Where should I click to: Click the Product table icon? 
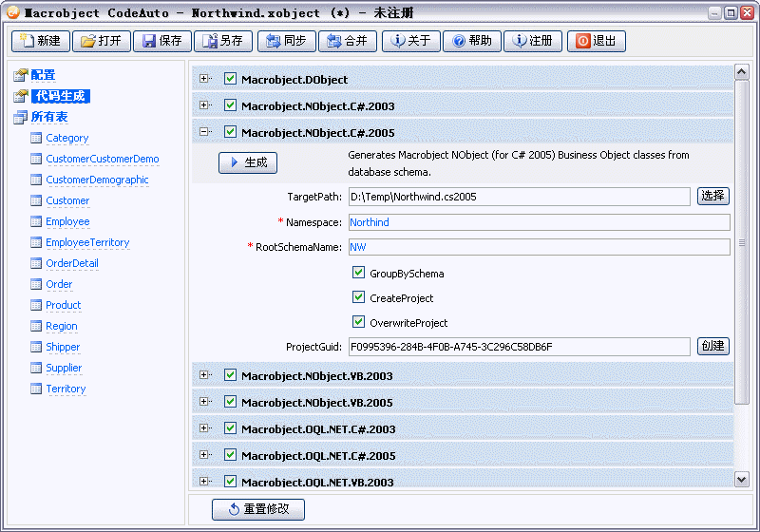[36, 305]
